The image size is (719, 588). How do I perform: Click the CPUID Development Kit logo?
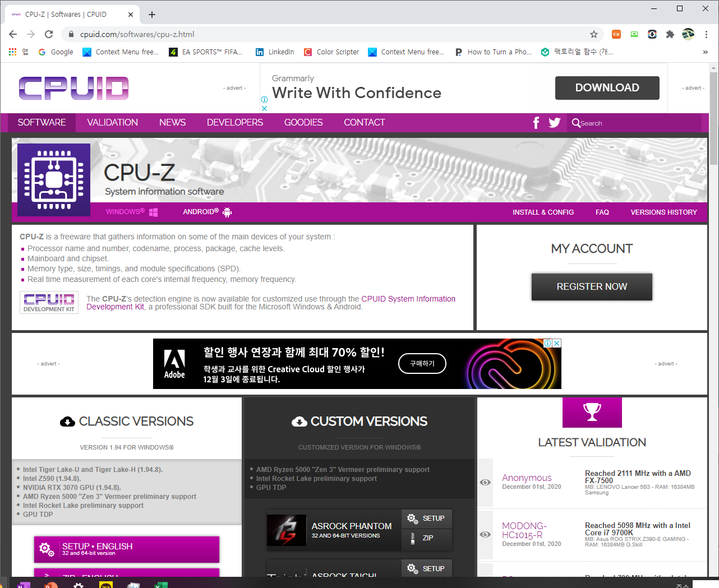pos(49,302)
